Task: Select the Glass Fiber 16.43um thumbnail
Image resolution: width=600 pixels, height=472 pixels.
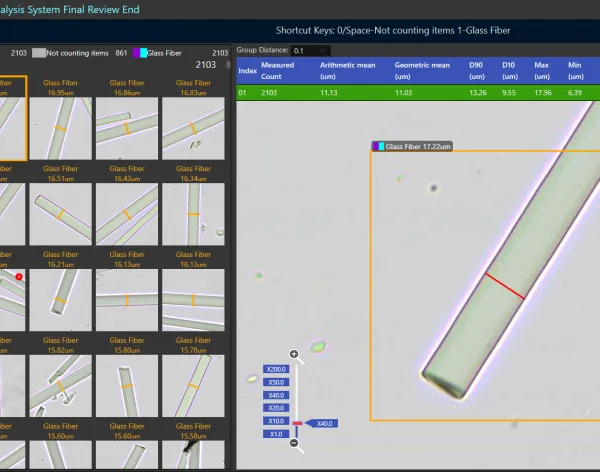Action: (x=127, y=214)
